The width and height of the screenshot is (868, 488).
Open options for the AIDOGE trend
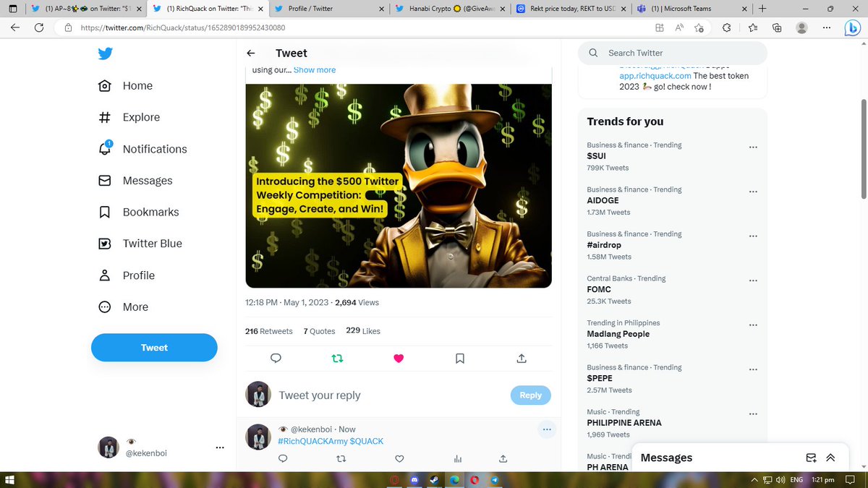tap(753, 192)
